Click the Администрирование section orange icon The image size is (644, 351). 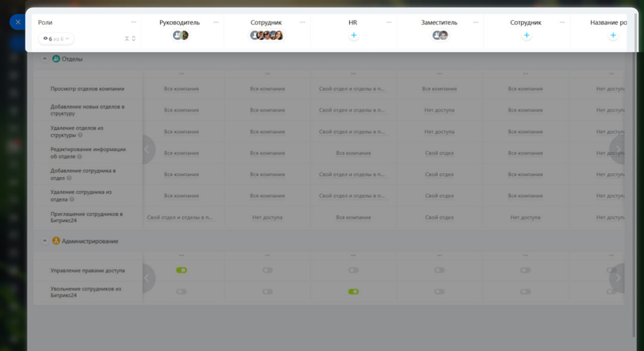point(56,241)
